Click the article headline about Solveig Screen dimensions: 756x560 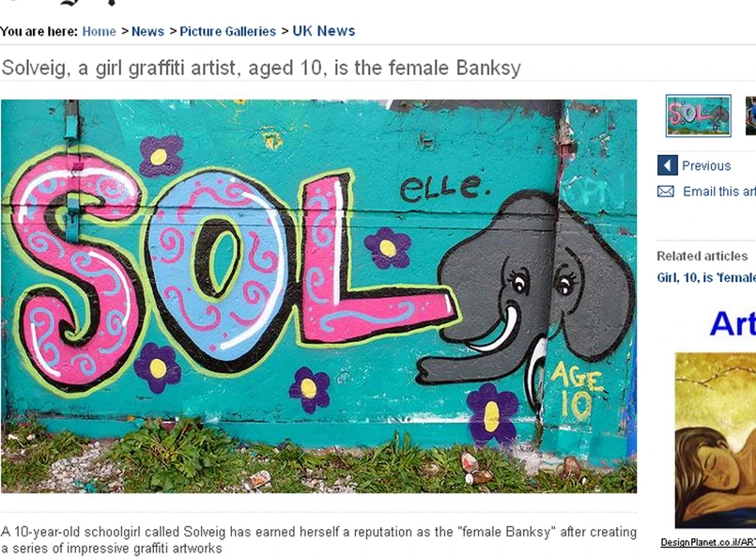tap(261, 68)
